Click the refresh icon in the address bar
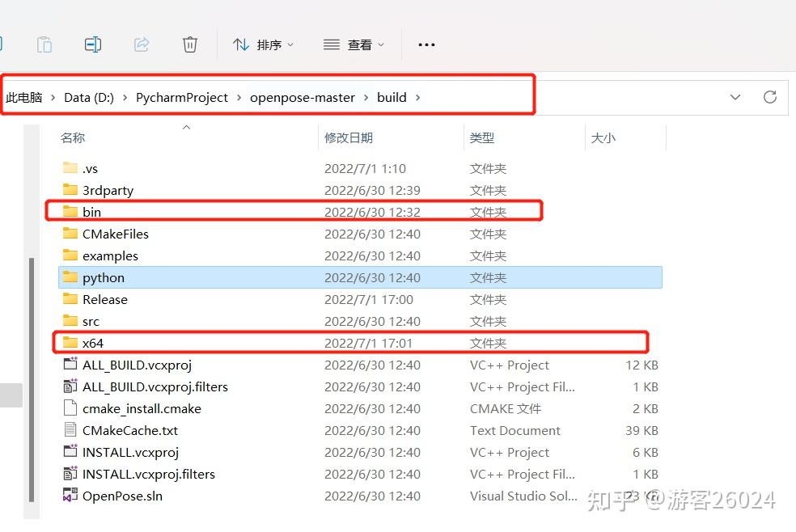The height and width of the screenshot is (532, 796). [769, 97]
